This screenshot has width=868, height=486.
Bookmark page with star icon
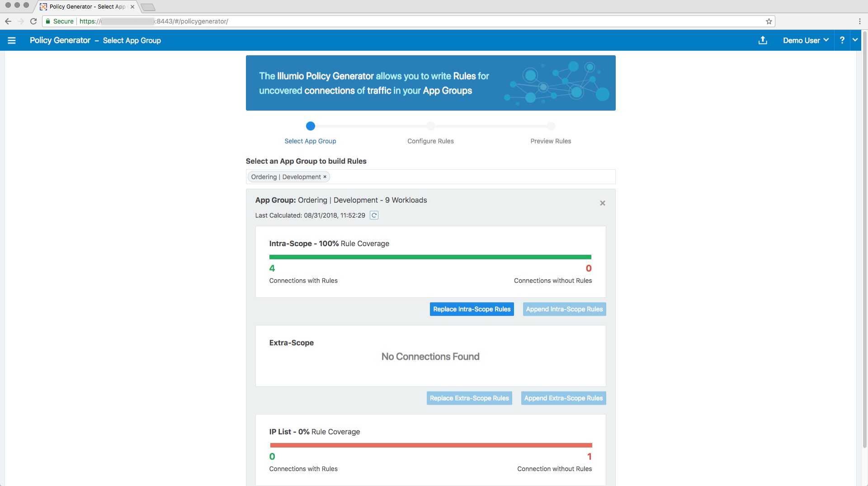tap(769, 21)
